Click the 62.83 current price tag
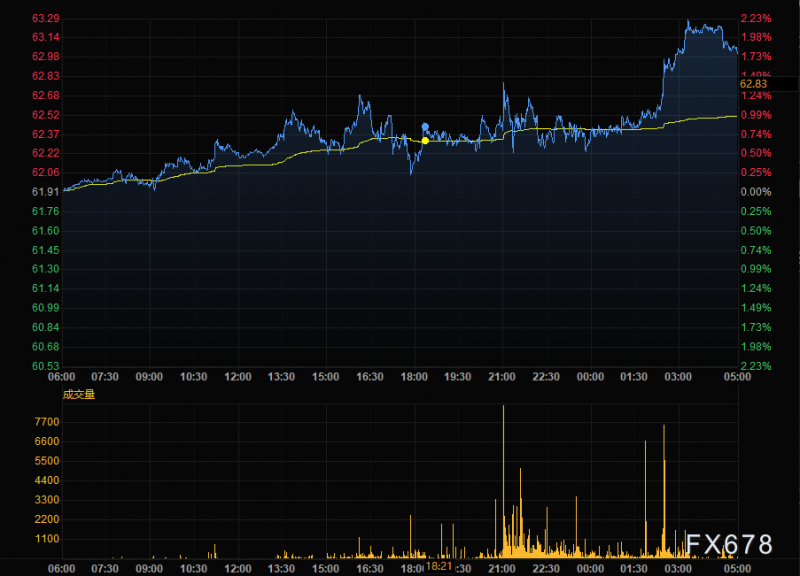 pyautogui.click(x=754, y=84)
